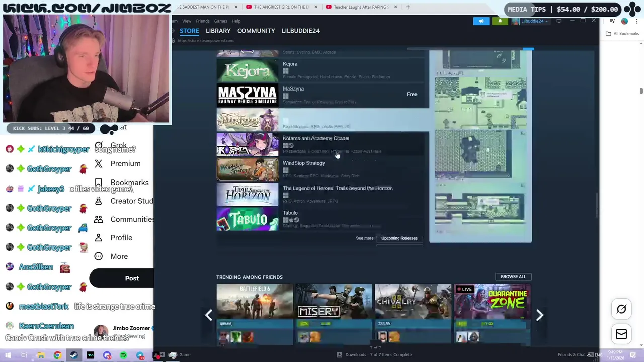
Task: Click the More circle icon in X sidebar
Action: point(99,256)
